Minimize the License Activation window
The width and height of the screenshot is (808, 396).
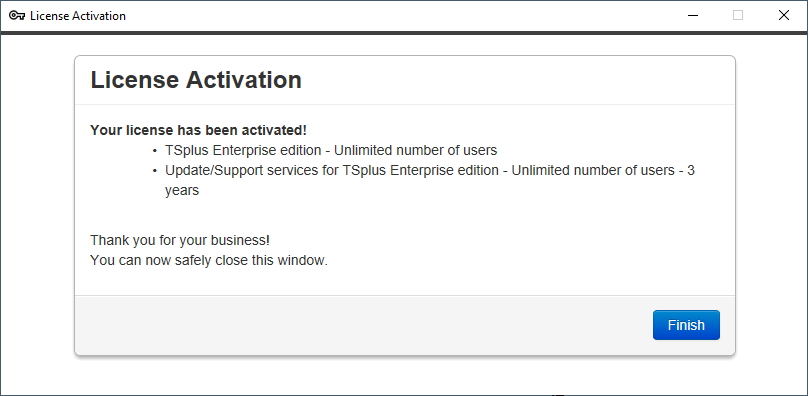[693, 15]
